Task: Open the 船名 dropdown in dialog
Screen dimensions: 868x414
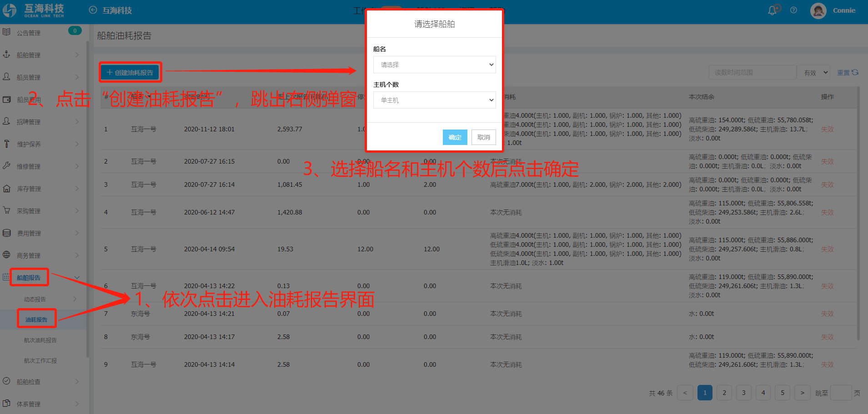Action: click(x=434, y=65)
